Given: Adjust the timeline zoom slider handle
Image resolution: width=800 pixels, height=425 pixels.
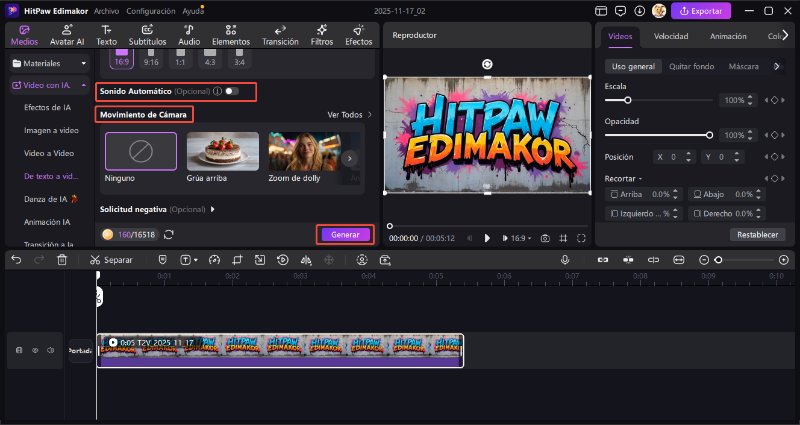Looking at the screenshot, I should (718, 260).
